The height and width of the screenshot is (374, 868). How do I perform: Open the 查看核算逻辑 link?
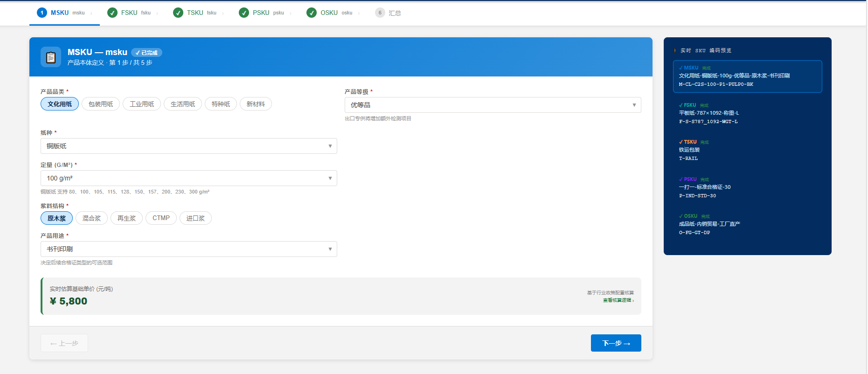click(618, 300)
